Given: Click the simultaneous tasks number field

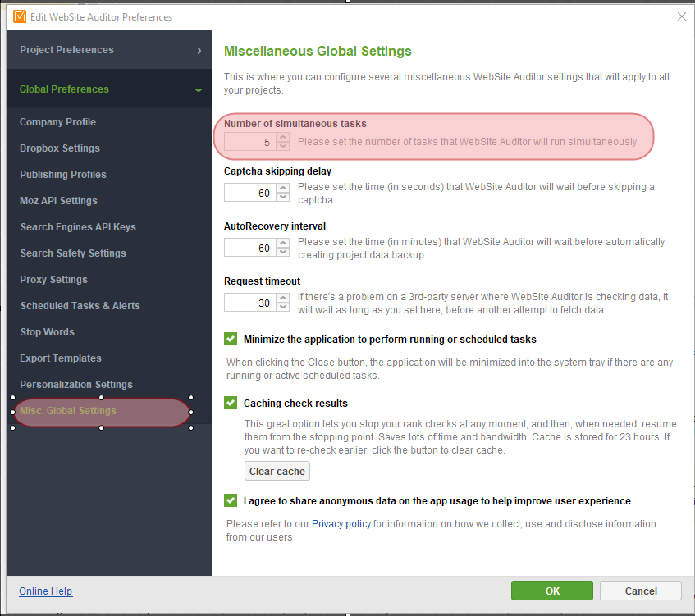Looking at the screenshot, I should coord(250,142).
